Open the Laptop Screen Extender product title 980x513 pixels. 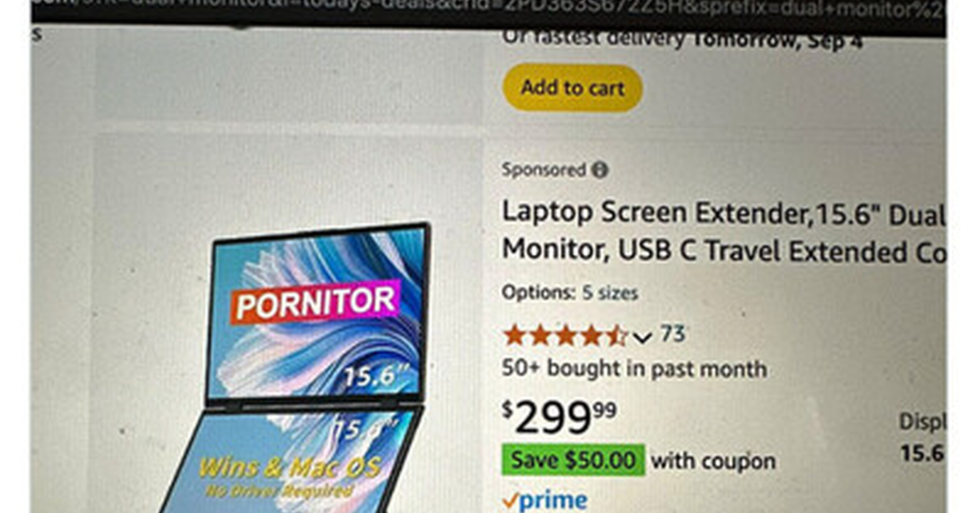click(x=724, y=231)
